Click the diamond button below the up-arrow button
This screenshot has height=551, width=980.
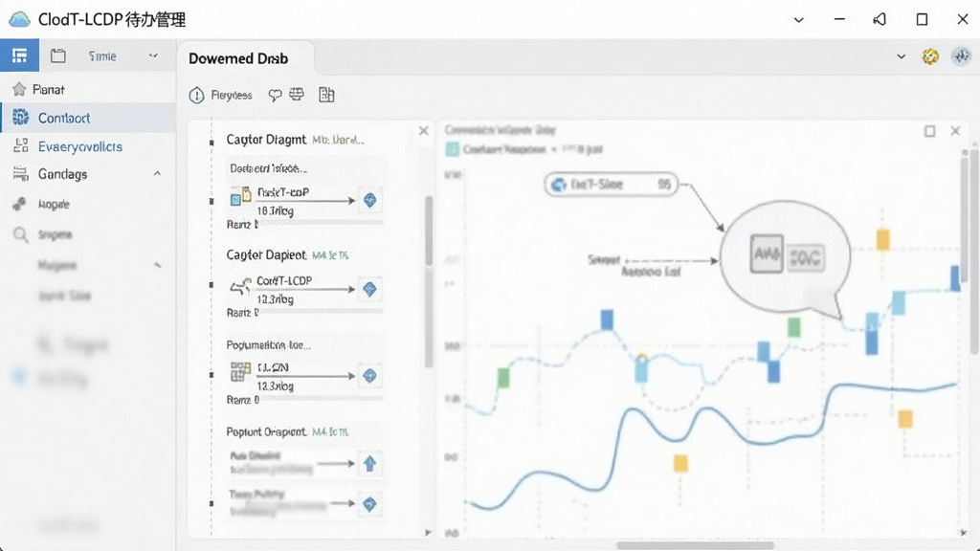tap(370, 503)
